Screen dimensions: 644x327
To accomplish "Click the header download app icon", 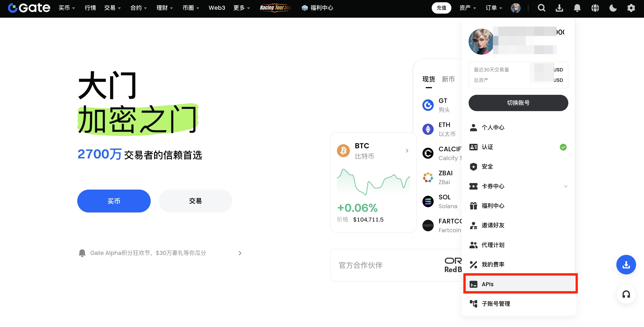I will coord(559,8).
